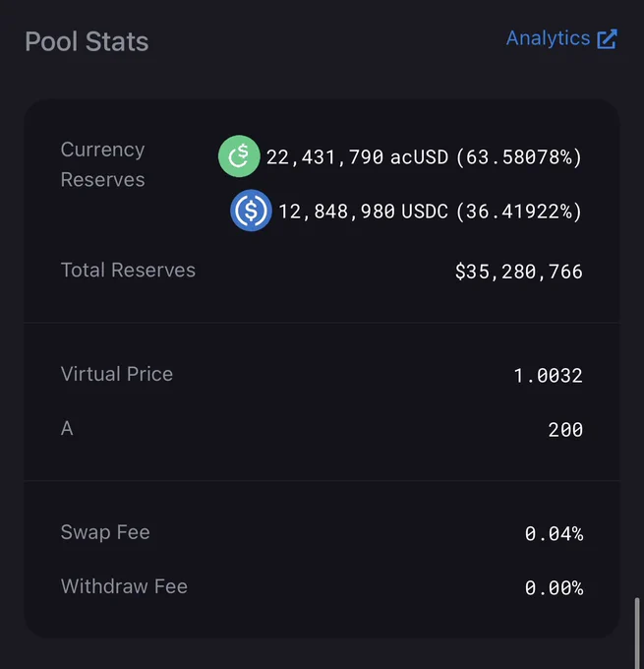Image resolution: width=644 pixels, height=669 pixels.
Task: Click the Pool Stats heading
Action: tap(87, 41)
